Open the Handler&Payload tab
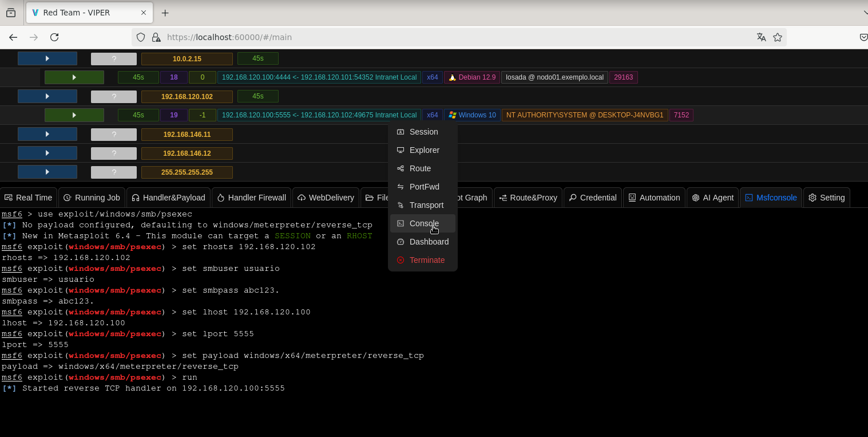 click(x=168, y=198)
